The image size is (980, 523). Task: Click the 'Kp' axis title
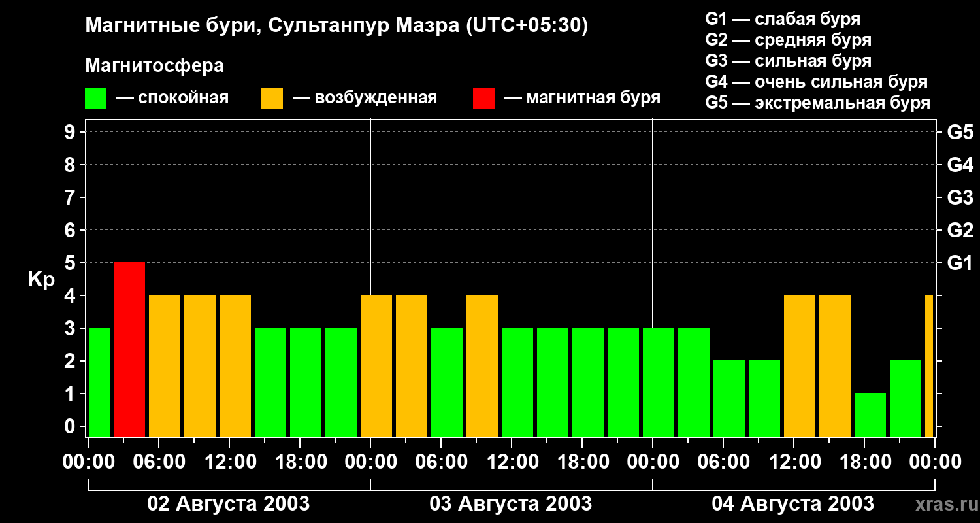point(42,280)
